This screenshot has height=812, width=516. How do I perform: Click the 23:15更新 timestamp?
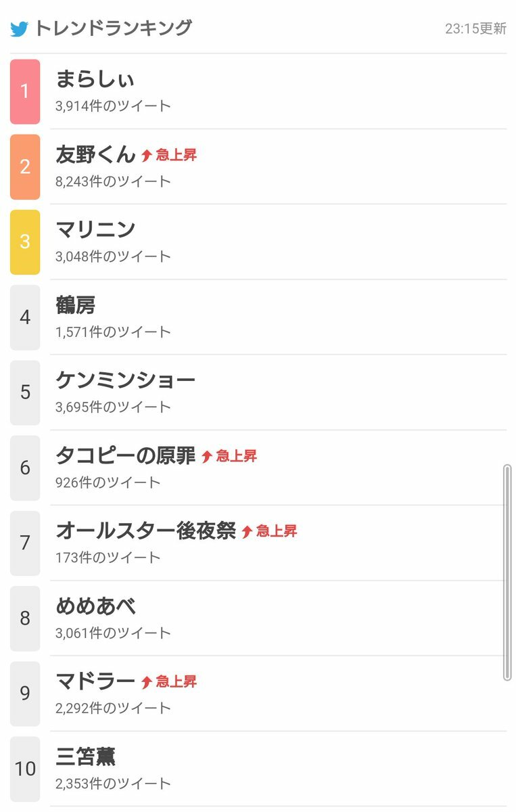(475, 28)
